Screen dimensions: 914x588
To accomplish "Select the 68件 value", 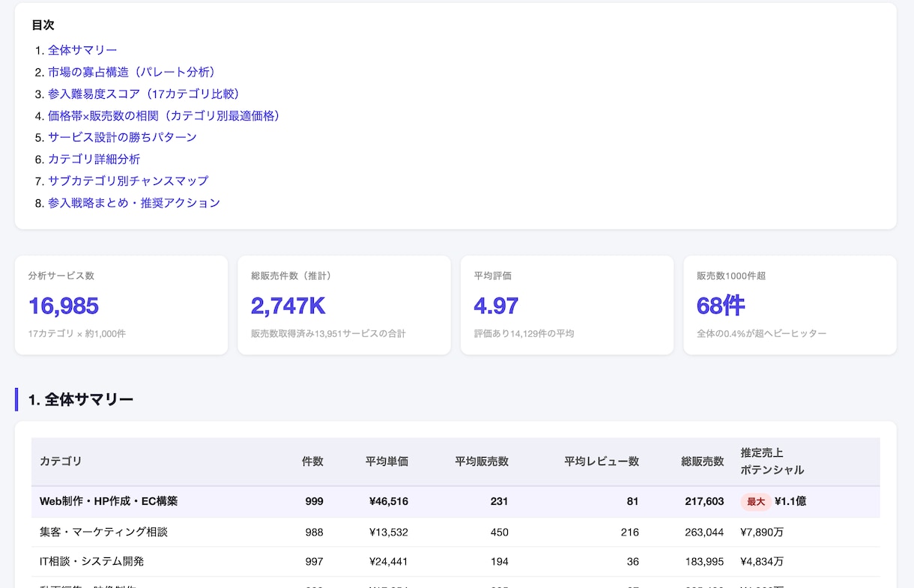I will [x=721, y=306].
